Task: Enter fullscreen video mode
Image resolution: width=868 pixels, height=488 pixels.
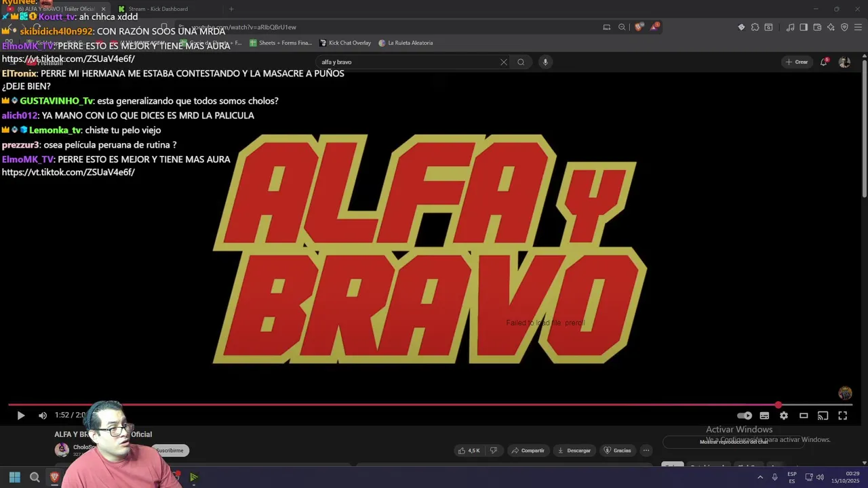Action: coord(842,415)
